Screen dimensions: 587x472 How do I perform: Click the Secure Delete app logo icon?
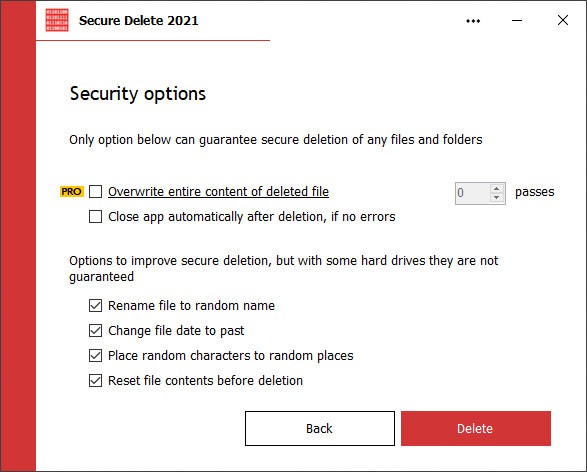57,20
